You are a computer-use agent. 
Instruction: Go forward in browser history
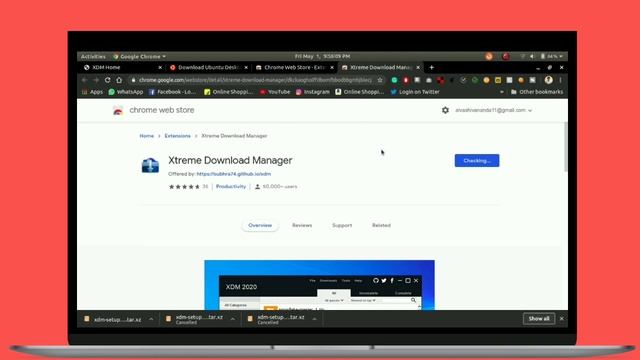coord(96,80)
